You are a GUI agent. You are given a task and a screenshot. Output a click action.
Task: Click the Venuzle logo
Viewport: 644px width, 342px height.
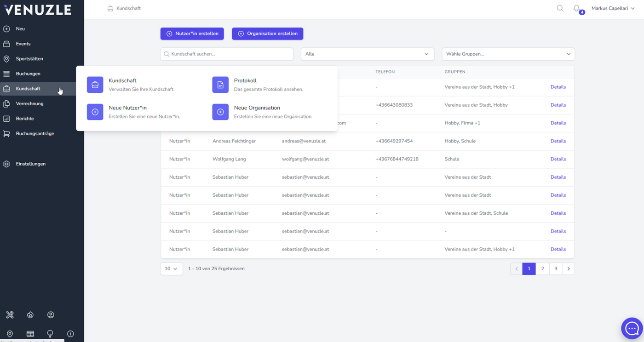37,10
